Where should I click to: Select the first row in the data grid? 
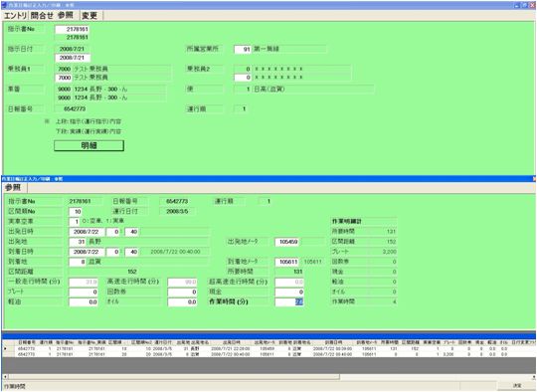(268, 349)
